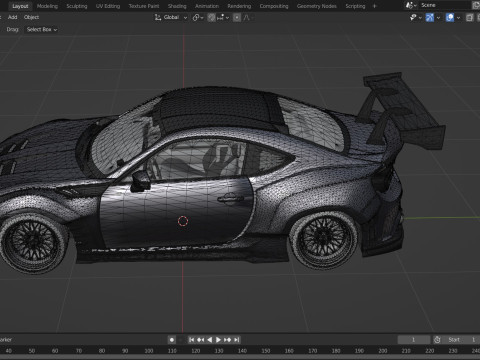The width and height of the screenshot is (480, 360).
Task: Jump to the next keyframe
Action: [x=227, y=340]
